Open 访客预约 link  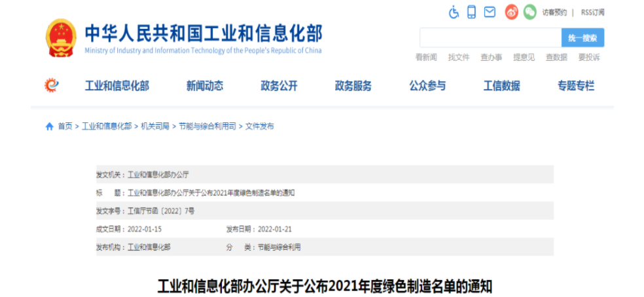coord(554,12)
